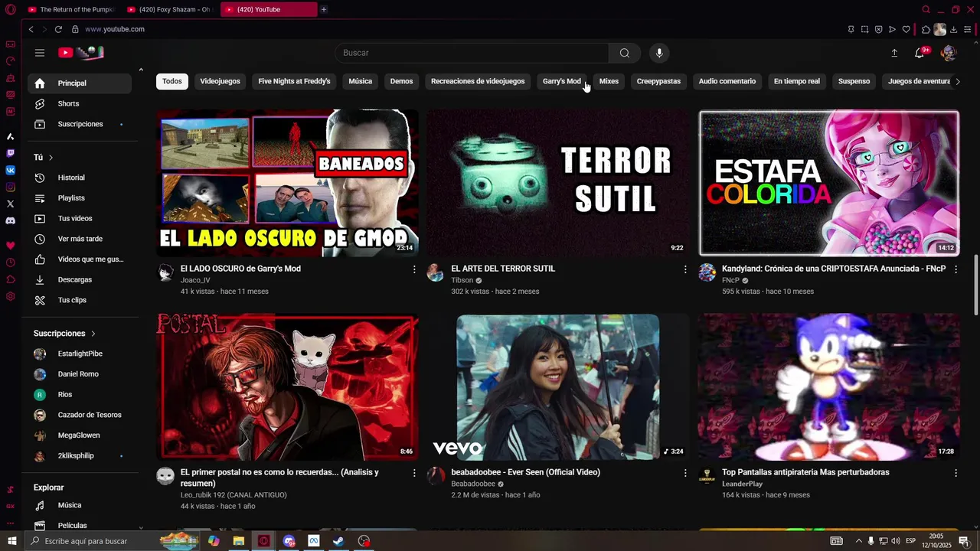Open the Opera ad blocker shield icon

click(878, 29)
